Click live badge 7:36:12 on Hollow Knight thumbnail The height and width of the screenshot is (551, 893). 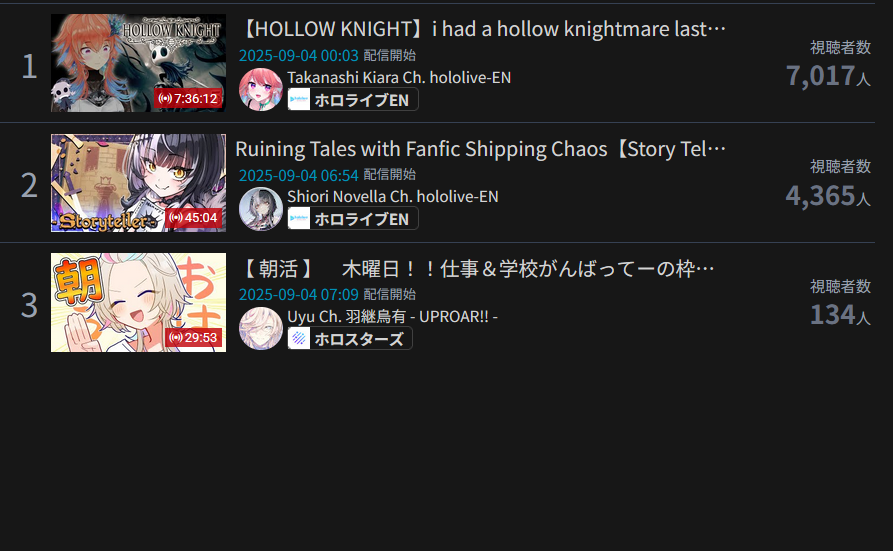coord(188,99)
